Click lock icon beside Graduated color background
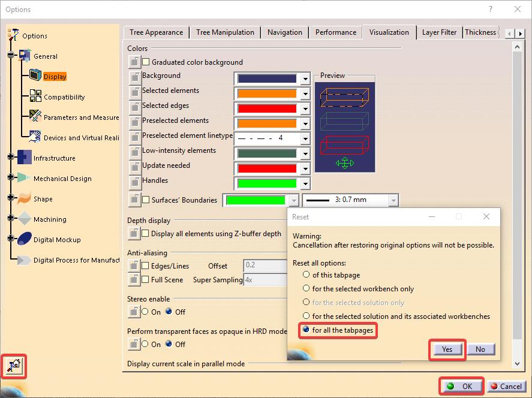 click(135, 62)
